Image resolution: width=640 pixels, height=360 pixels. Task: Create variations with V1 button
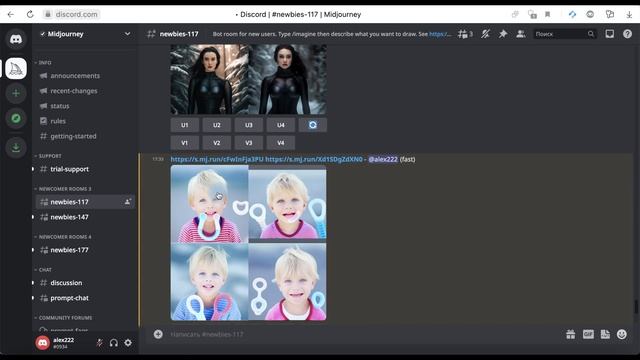click(x=184, y=143)
